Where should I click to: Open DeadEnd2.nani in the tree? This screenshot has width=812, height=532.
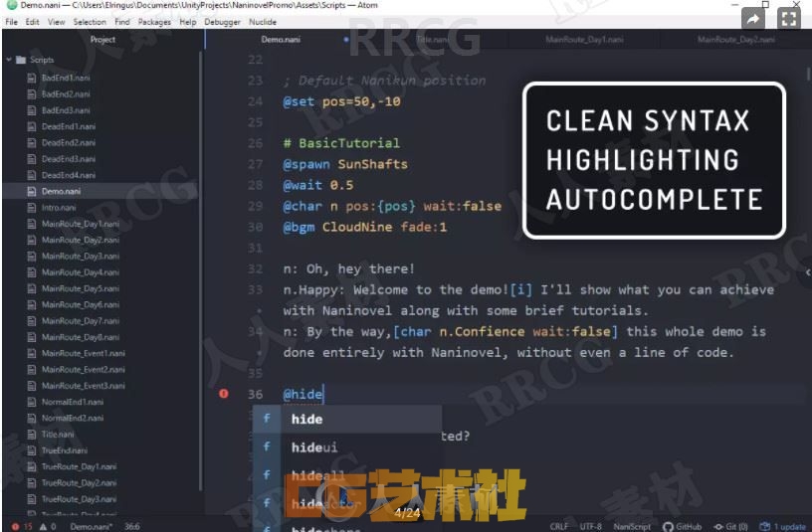(68, 142)
